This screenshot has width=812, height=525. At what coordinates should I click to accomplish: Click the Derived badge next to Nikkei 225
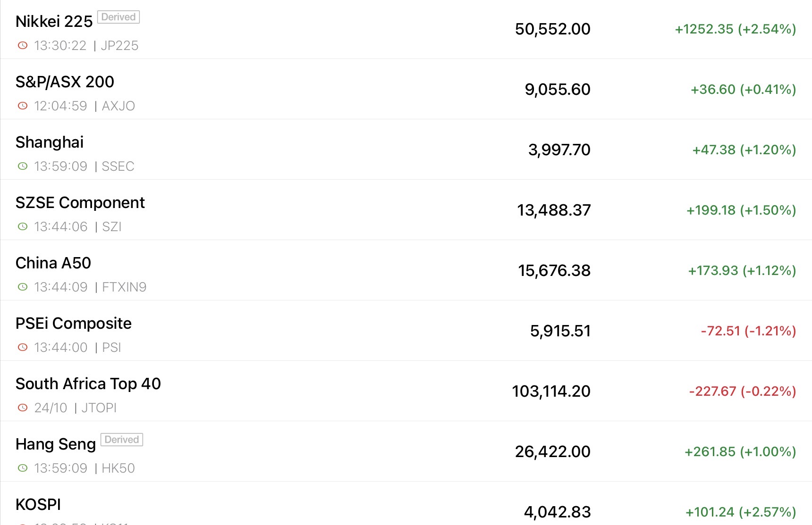(118, 17)
